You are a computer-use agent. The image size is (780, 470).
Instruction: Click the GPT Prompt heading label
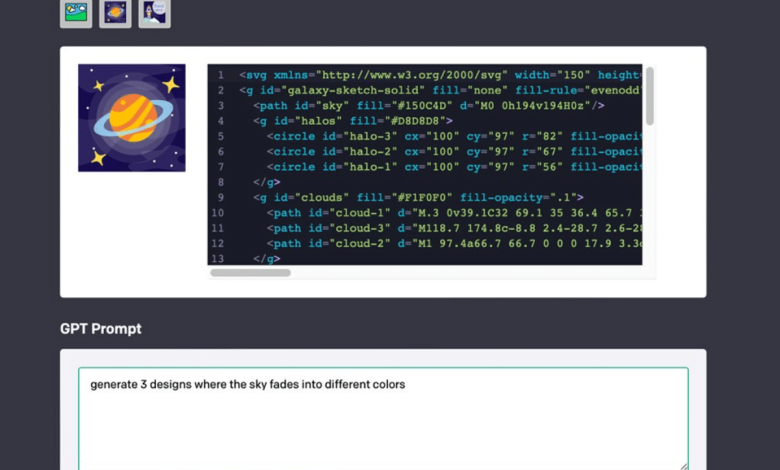pyautogui.click(x=101, y=329)
